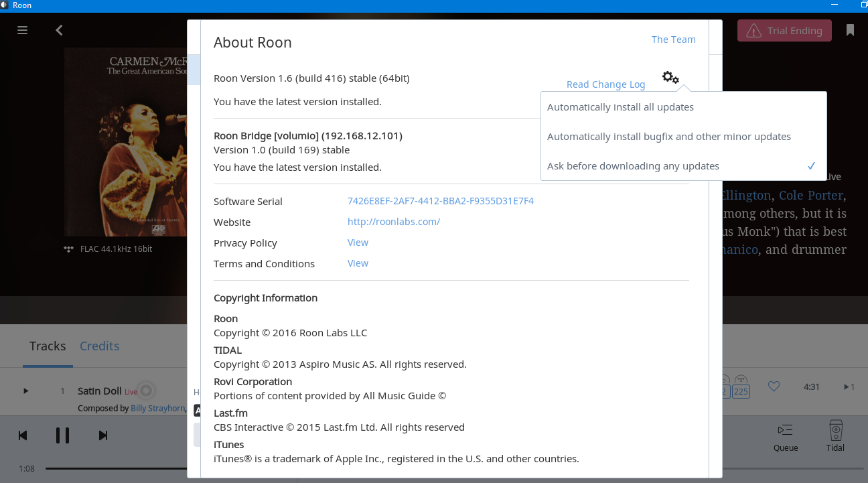Click the 1:08 elapsed time label
This screenshot has height=483, width=868.
coord(27,469)
